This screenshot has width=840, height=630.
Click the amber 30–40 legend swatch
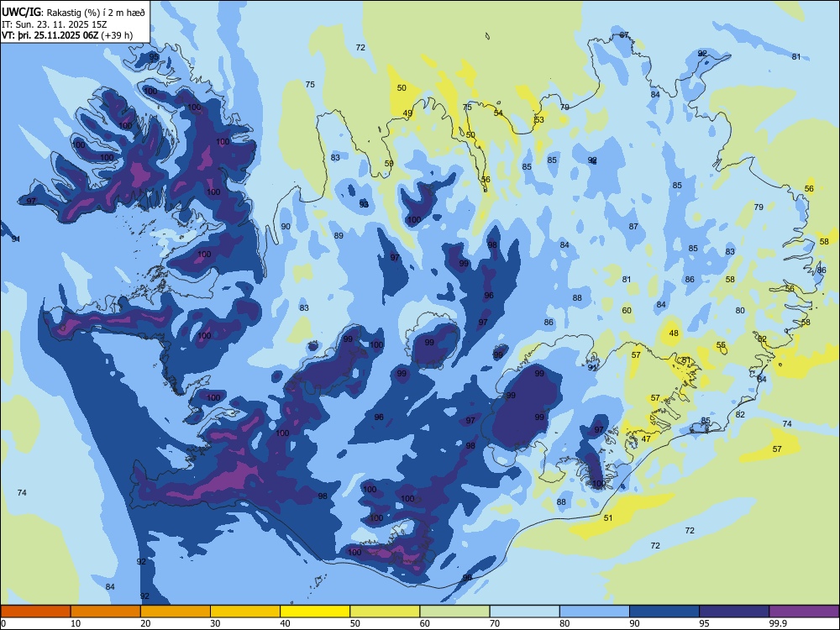pyautogui.click(x=245, y=612)
